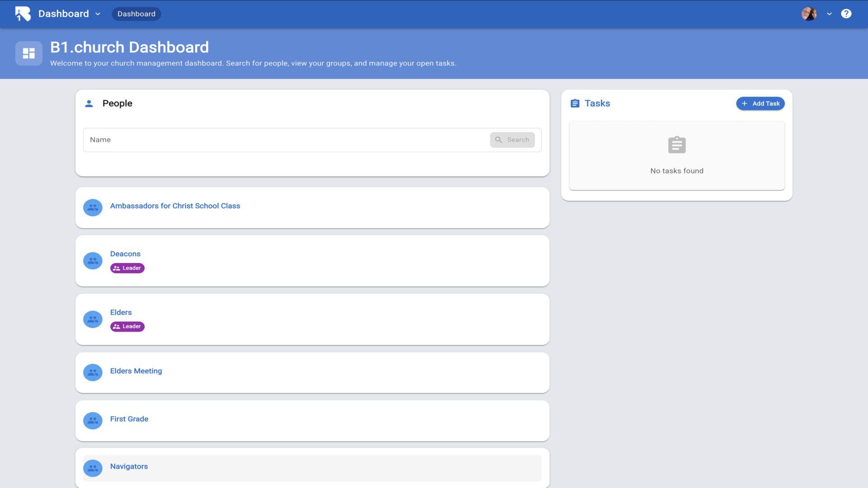Click the Navigators group icon
The width and height of the screenshot is (868, 488).
tap(93, 468)
